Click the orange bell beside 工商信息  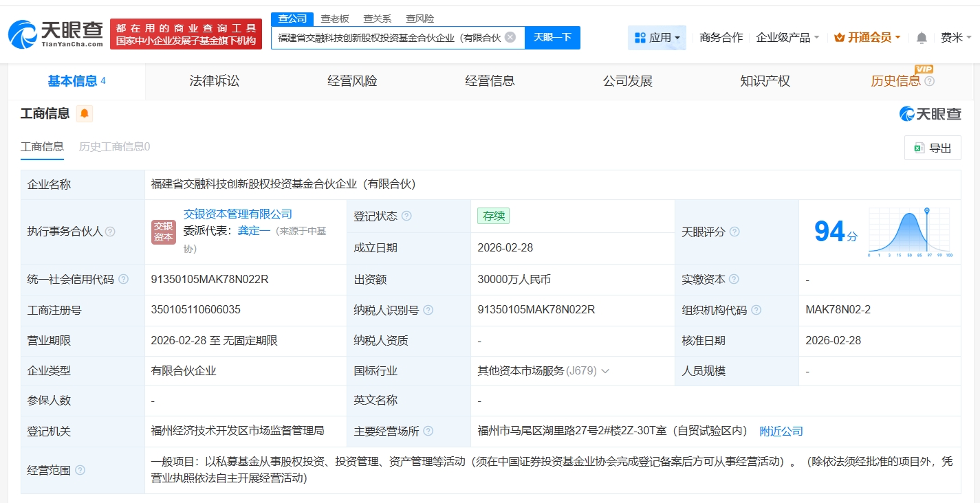(x=85, y=114)
